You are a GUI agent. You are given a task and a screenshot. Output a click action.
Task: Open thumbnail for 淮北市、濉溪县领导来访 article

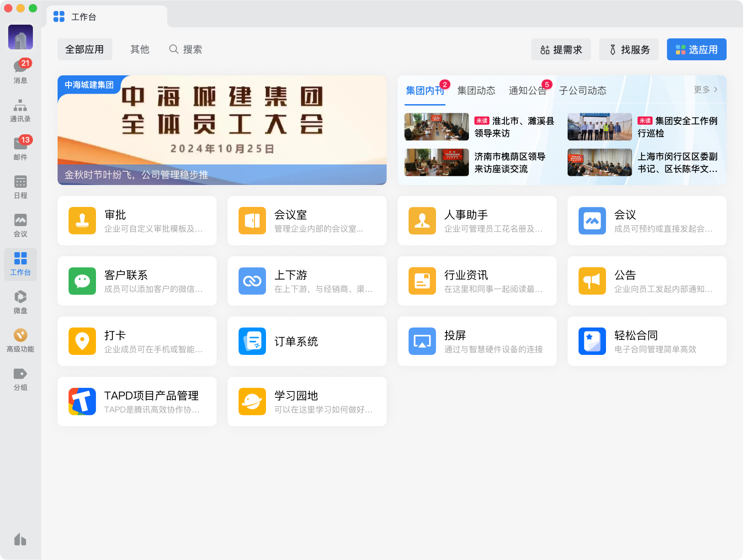(x=436, y=127)
